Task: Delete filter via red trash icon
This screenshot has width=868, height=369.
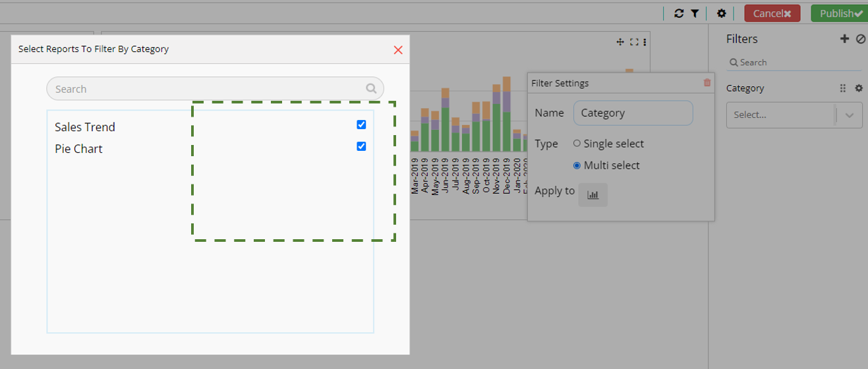Action: point(707,82)
